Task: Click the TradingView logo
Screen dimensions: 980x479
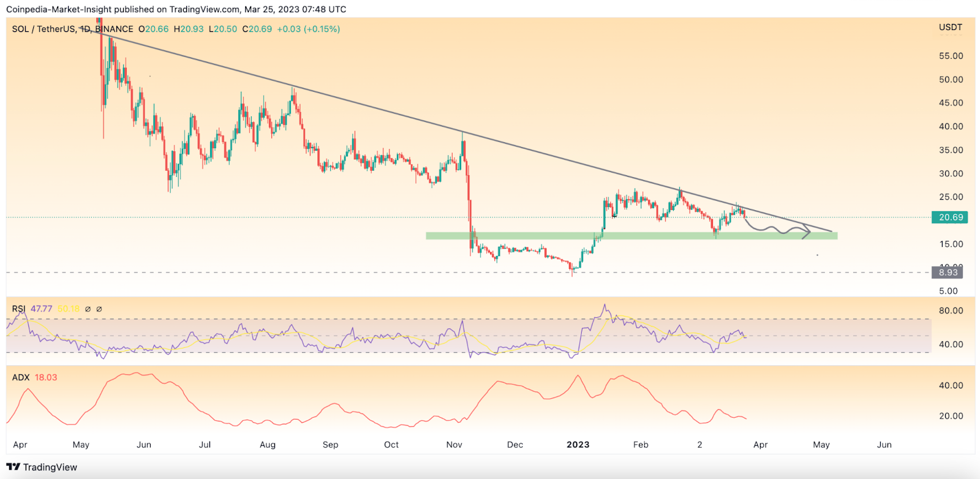Action: click(x=42, y=467)
